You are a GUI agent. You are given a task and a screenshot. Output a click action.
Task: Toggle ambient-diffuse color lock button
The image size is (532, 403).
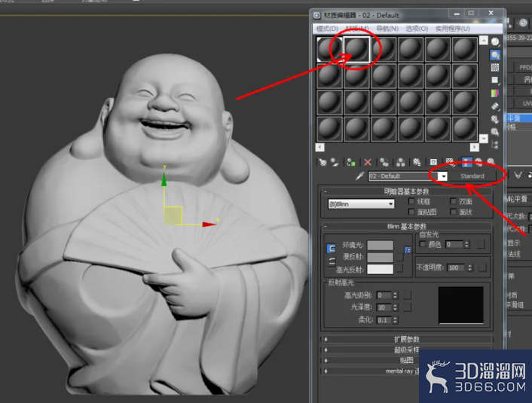coord(331,249)
